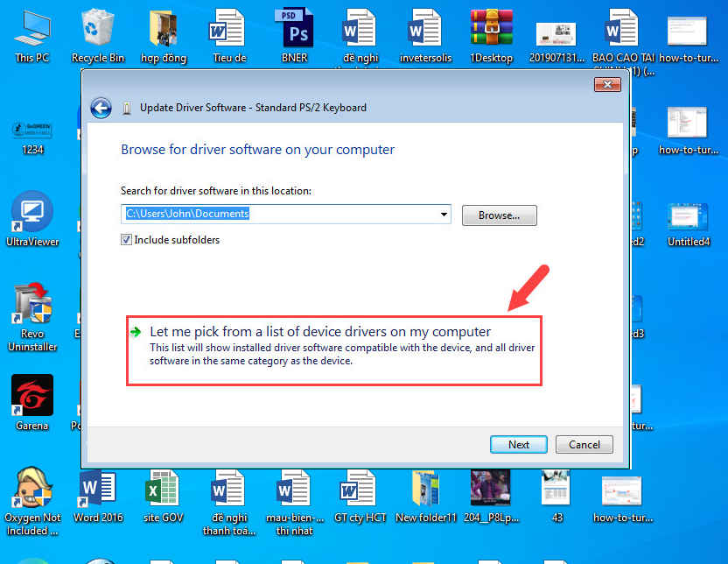Close the Update Driver Software window
Image resolution: width=728 pixels, height=564 pixels.
pyautogui.click(x=607, y=84)
